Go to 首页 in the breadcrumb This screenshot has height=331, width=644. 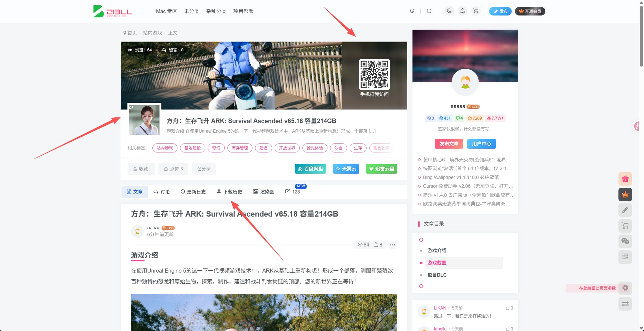pos(132,33)
